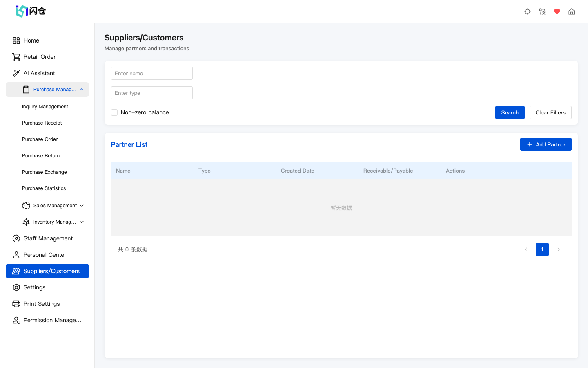
Task: Click the home icon in top bar
Action: click(571, 11)
